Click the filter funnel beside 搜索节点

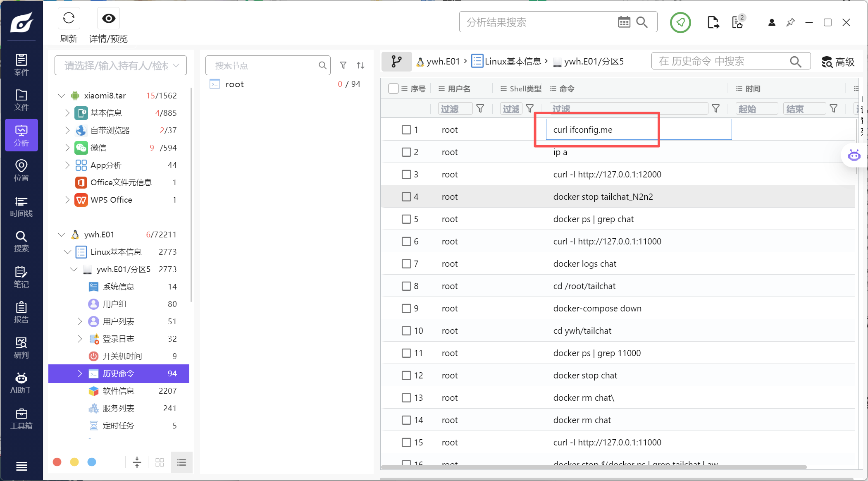(343, 65)
